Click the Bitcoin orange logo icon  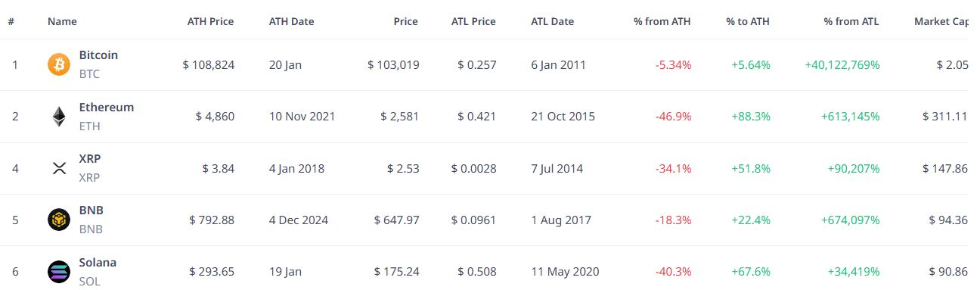point(58,64)
